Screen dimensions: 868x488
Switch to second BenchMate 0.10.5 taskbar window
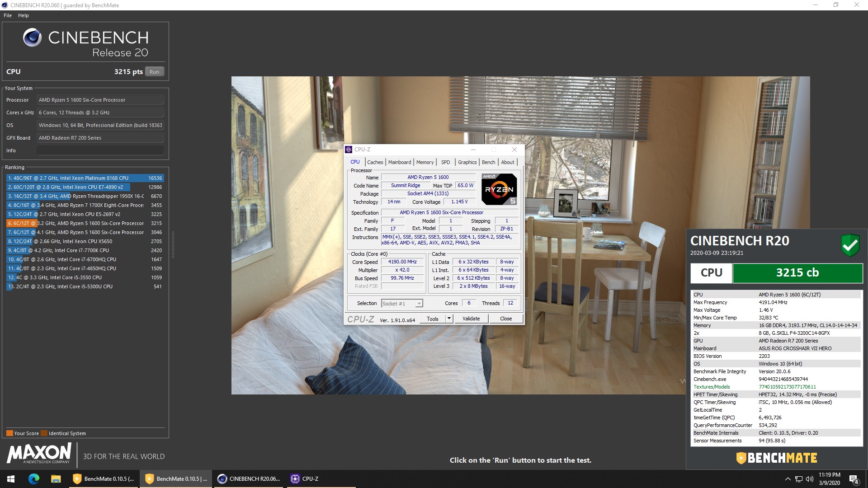coord(176,479)
